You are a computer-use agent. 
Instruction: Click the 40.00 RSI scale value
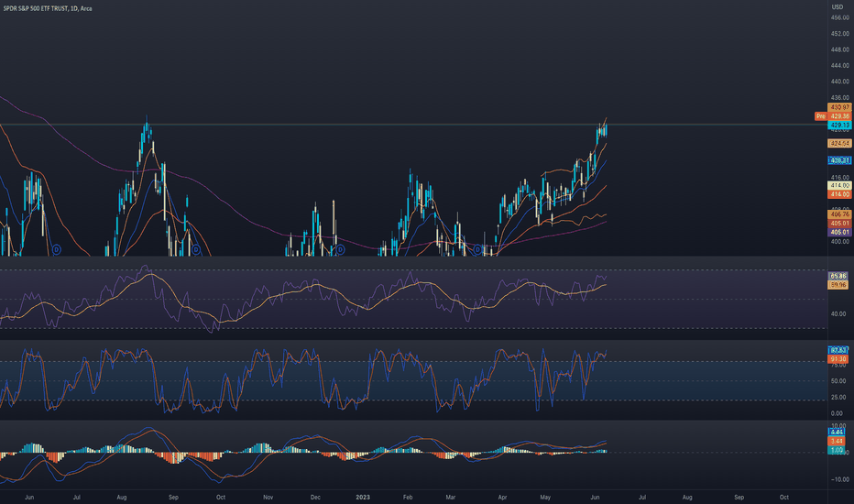coord(838,314)
